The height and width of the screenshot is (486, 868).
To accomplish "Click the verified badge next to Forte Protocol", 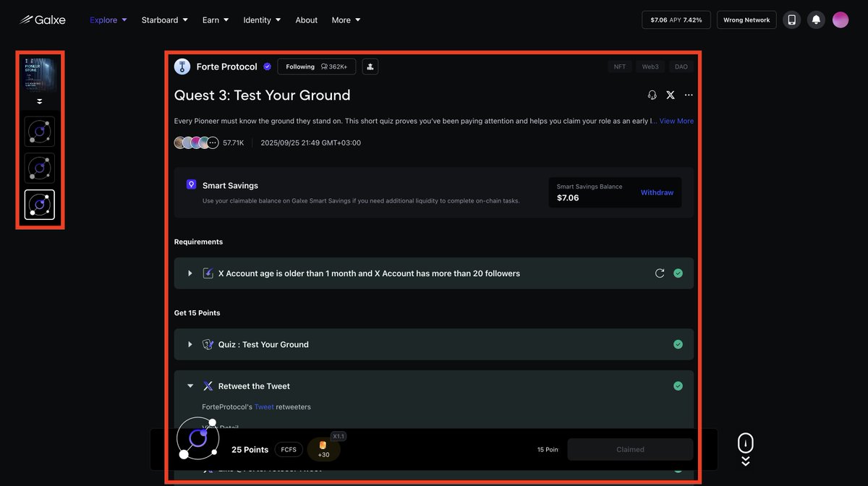I will tap(267, 67).
